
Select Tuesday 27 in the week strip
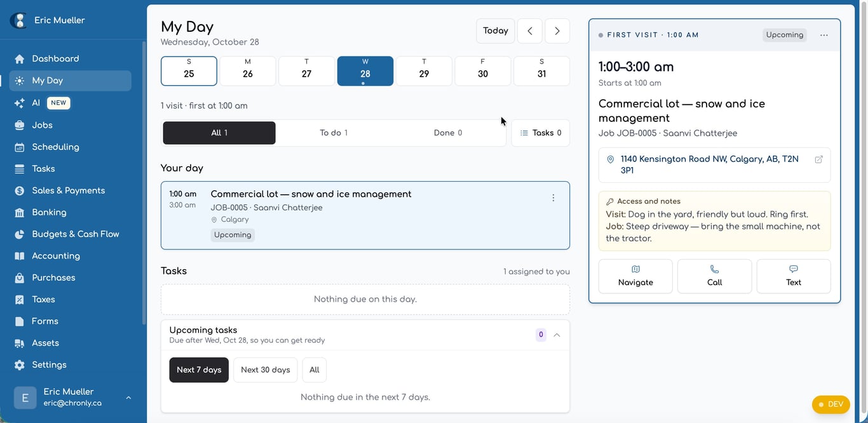point(306,71)
